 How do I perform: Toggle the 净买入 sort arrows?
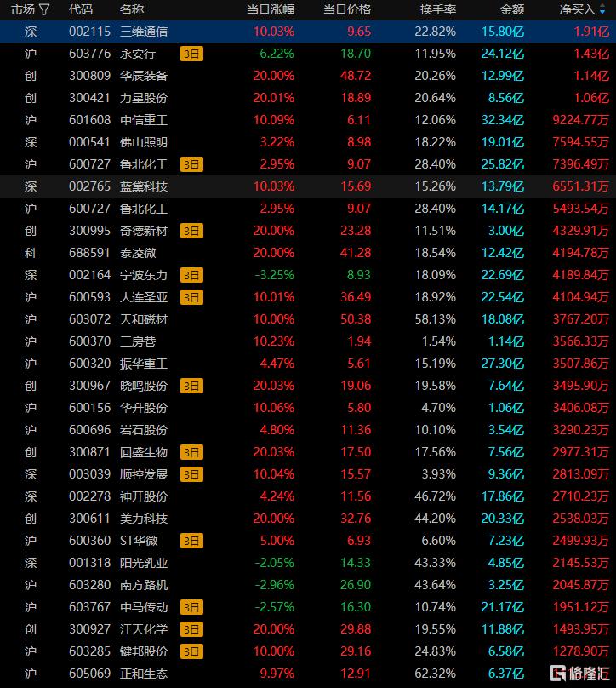pos(602,9)
